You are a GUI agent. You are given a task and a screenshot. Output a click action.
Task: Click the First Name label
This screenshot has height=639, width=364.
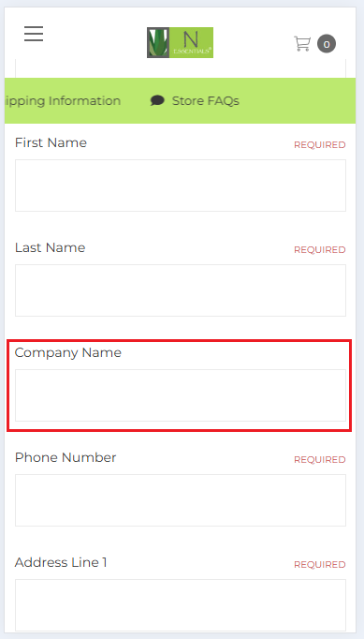pos(51,142)
